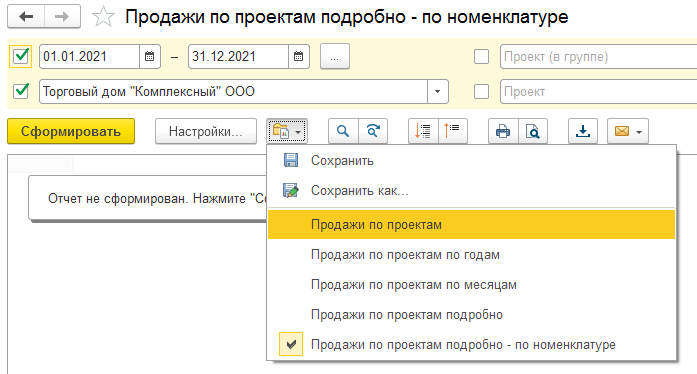Expand all groups icon
The height and width of the screenshot is (374, 697).
point(423,131)
